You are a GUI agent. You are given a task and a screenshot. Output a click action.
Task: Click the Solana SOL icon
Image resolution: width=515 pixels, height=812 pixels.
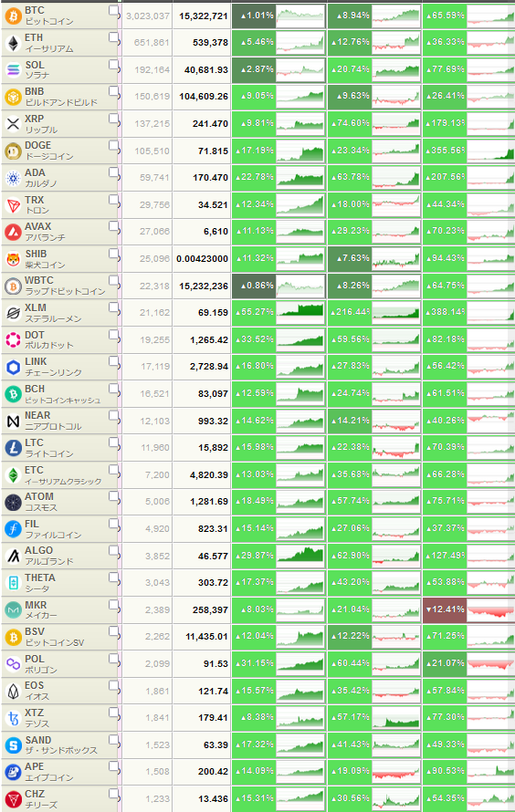[x=13, y=70]
